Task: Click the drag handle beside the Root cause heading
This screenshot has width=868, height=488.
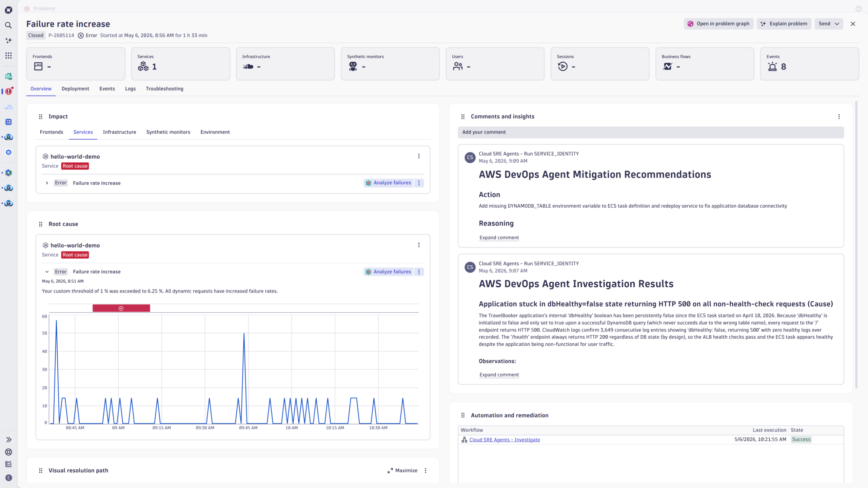Action: pos(41,224)
